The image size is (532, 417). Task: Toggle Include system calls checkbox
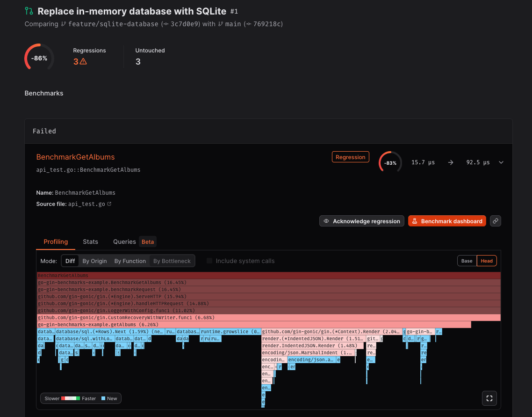tap(209, 261)
